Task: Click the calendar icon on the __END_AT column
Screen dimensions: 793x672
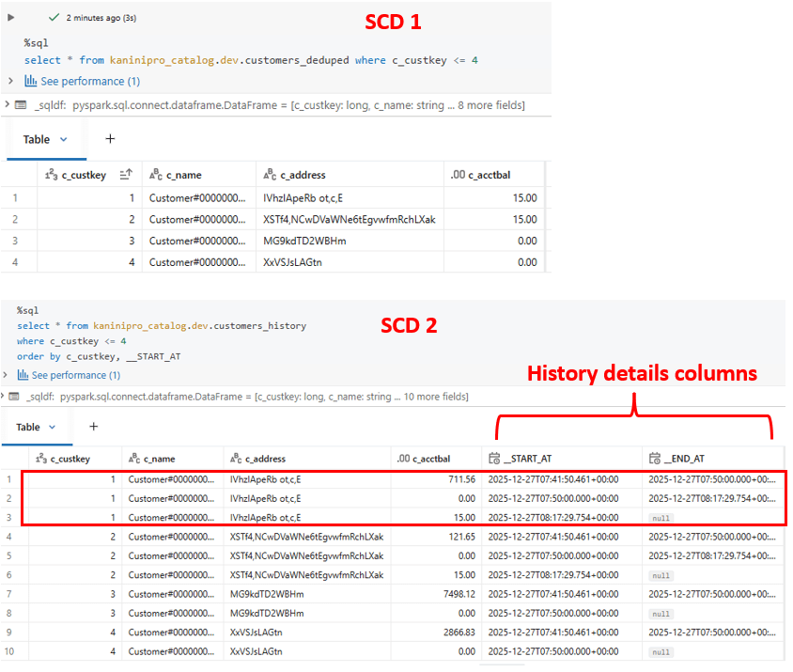Action: [x=654, y=459]
